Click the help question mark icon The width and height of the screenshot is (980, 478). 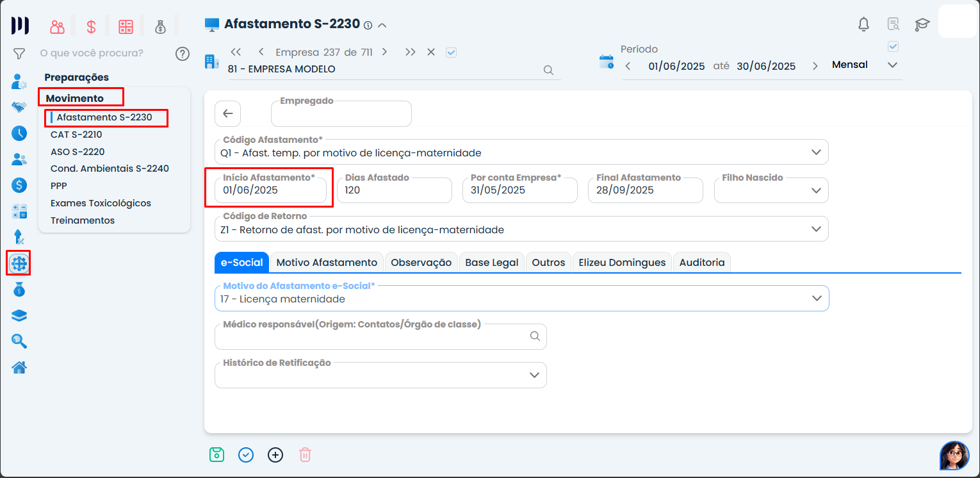coord(183,53)
